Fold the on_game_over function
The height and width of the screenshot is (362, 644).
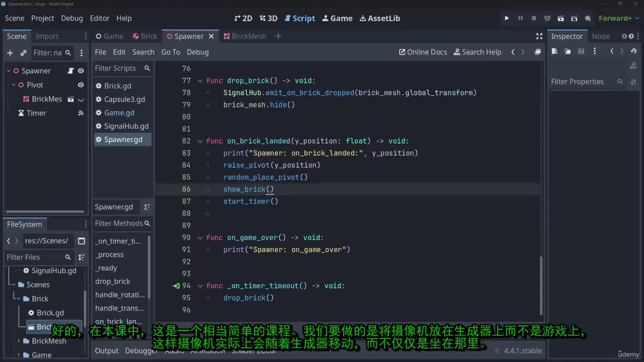[x=200, y=237]
